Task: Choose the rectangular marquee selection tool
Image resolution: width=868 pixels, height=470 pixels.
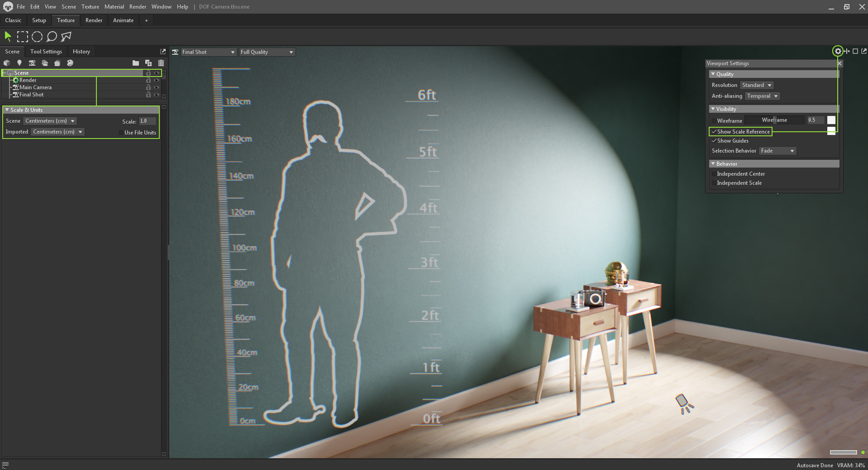Action: coord(22,37)
